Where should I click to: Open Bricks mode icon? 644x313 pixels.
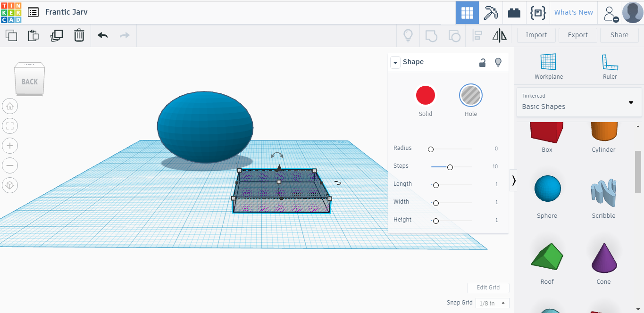(514, 13)
